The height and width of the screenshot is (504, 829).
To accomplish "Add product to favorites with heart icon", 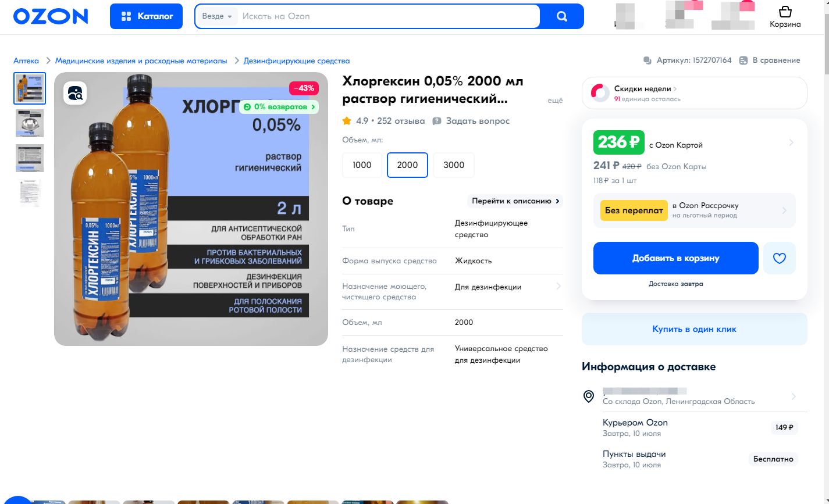I will 780,258.
